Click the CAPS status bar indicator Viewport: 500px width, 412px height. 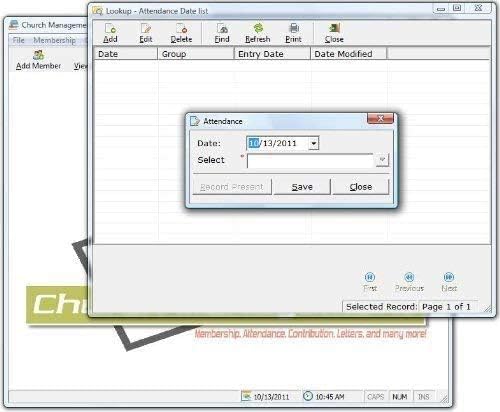(x=376, y=397)
